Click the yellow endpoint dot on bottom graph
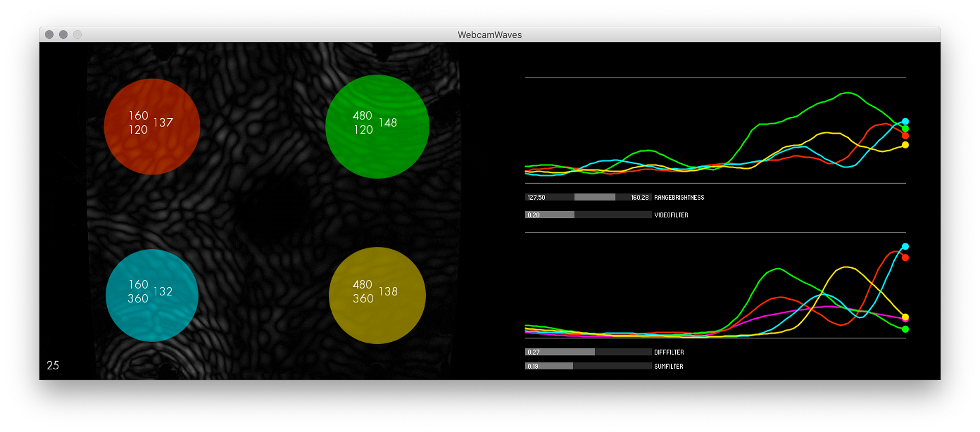980x432 pixels. [x=905, y=317]
